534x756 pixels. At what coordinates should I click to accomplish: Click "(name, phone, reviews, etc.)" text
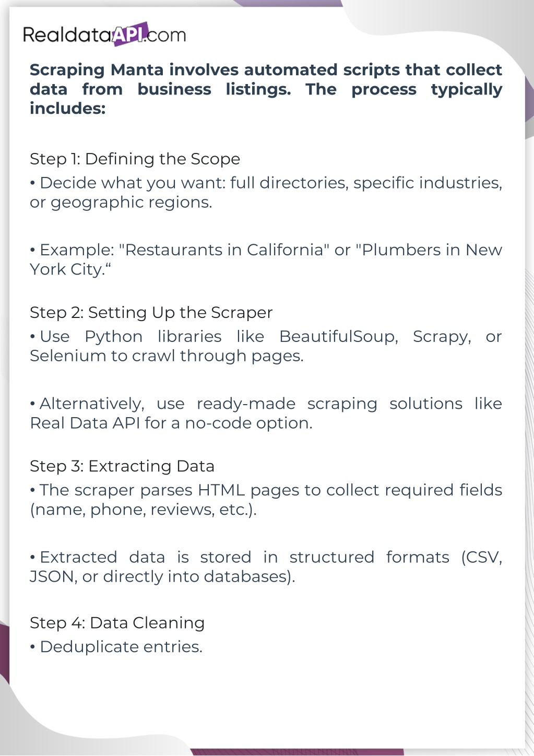(x=143, y=510)
